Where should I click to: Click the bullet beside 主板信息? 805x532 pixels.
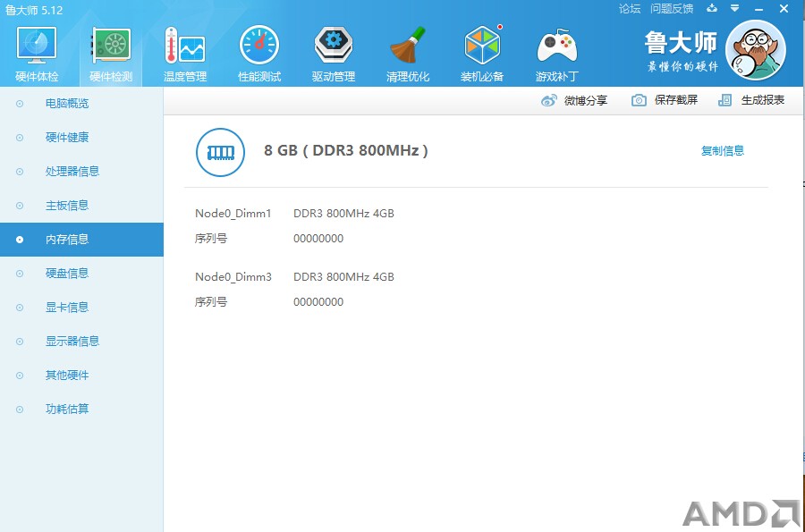tap(20, 206)
